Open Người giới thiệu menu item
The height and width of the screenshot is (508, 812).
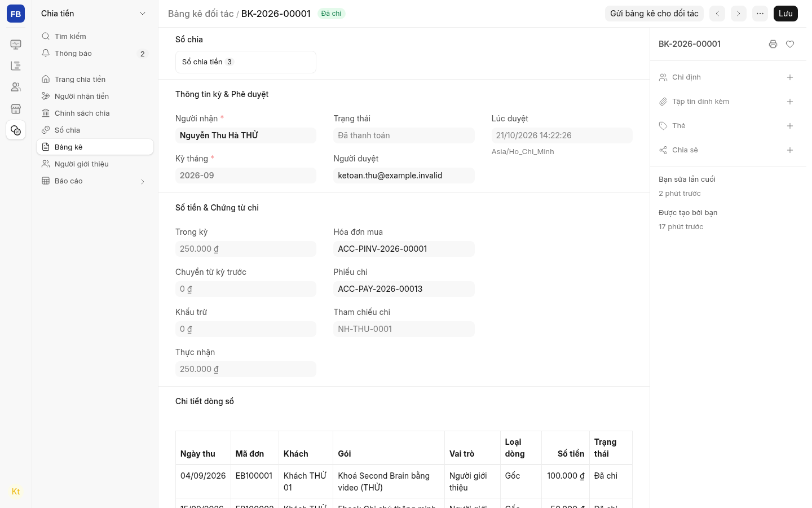pos(95,164)
